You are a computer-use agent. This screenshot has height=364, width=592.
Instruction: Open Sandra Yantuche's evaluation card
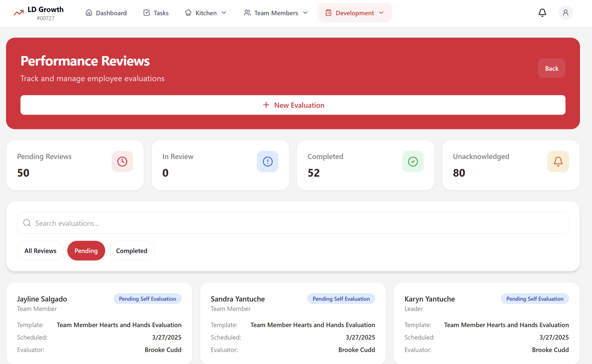[x=293, y=323]
